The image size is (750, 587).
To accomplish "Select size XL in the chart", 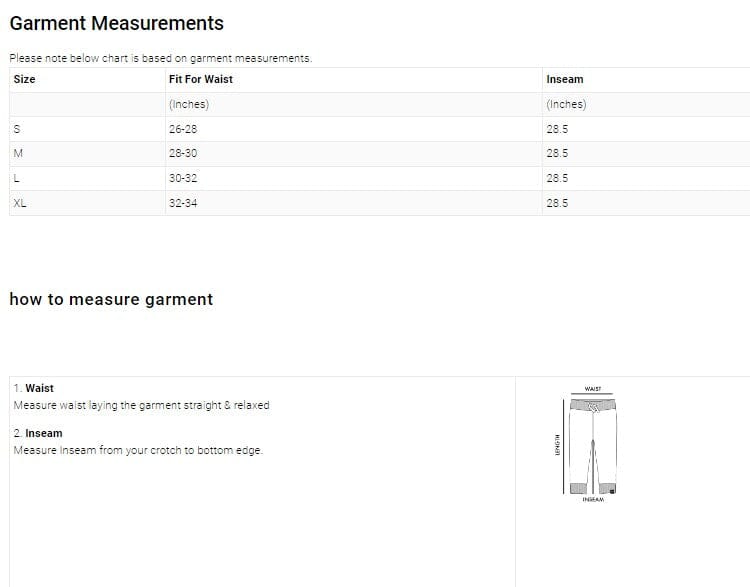I will click(x=20, y=203).
